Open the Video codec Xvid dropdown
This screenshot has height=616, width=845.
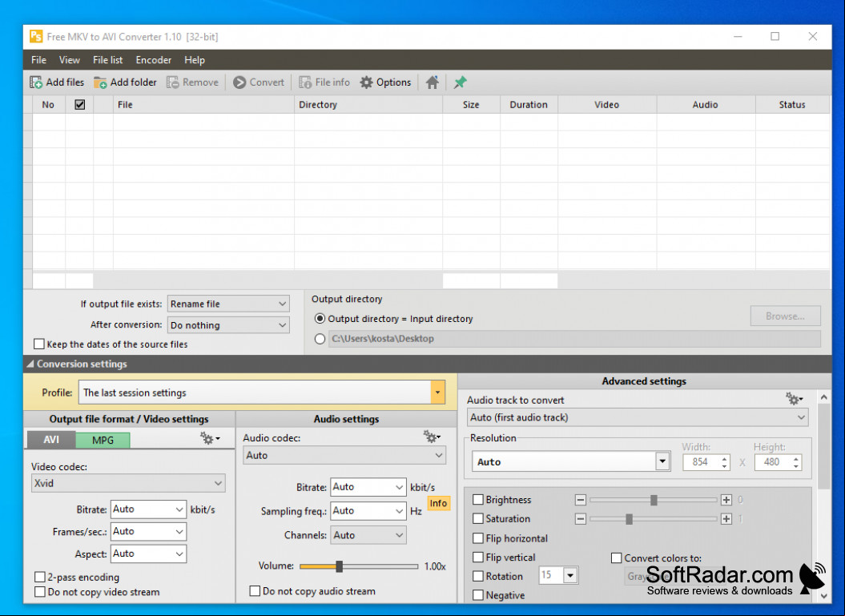pyautogui.click(x=128, y=483)
